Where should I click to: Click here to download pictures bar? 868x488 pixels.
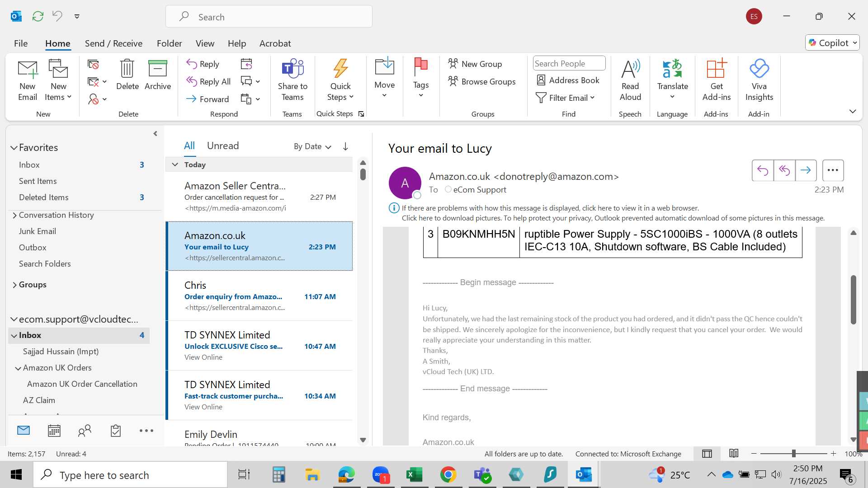tap(613, 218)
